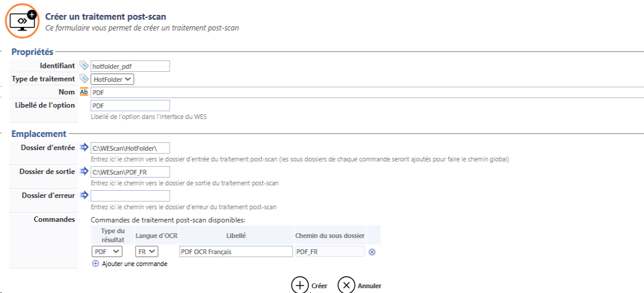Screen dimensions: 644x293
Task: Remove the PDF OCR Français command row
Action: pyautogui.click(x=372, y=252)
